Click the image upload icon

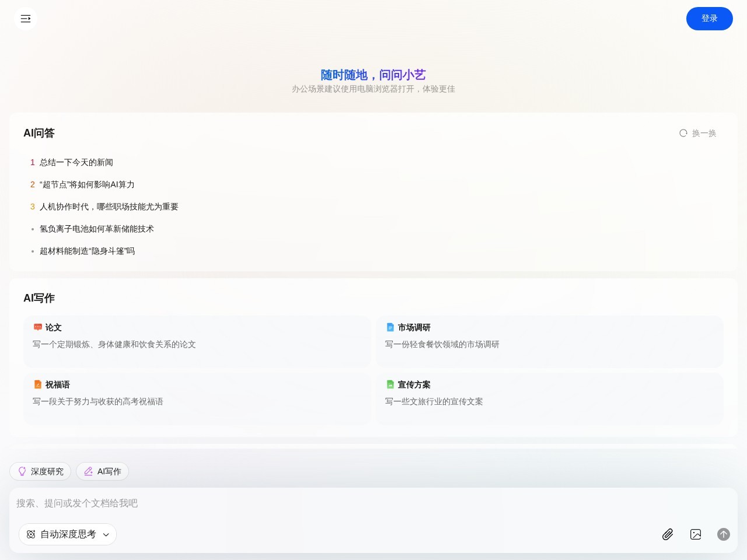pyautogui.click(x=696, y=534)
